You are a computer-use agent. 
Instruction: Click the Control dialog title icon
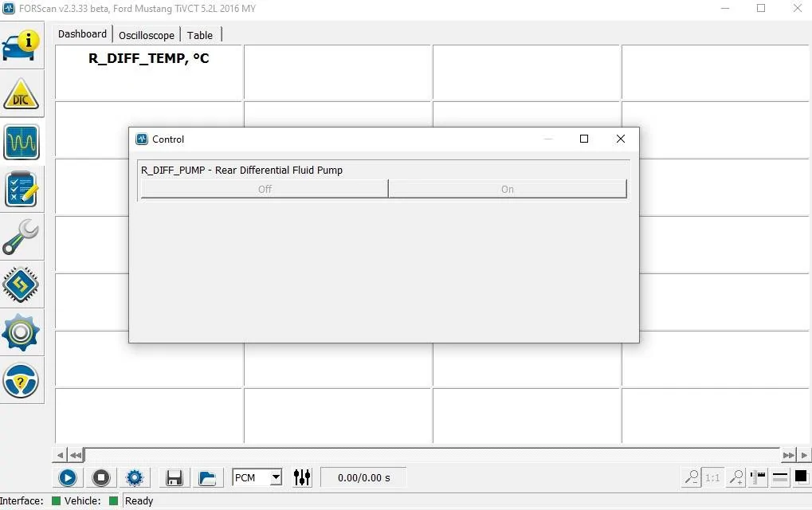141,139
